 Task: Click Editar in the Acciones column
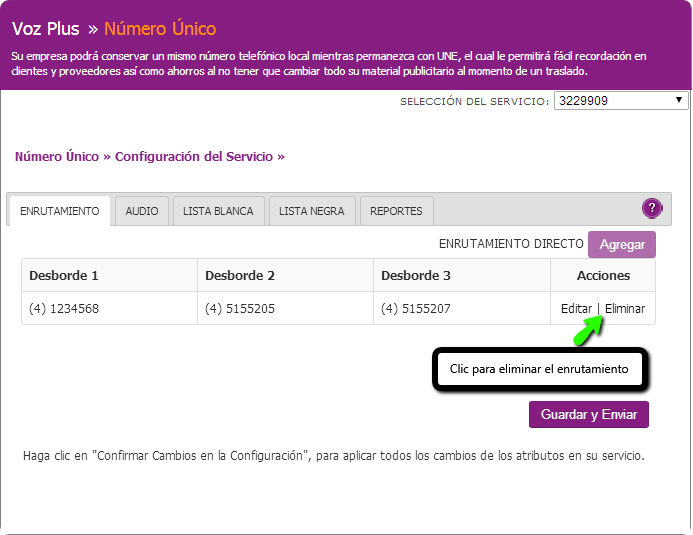(576, 308)
